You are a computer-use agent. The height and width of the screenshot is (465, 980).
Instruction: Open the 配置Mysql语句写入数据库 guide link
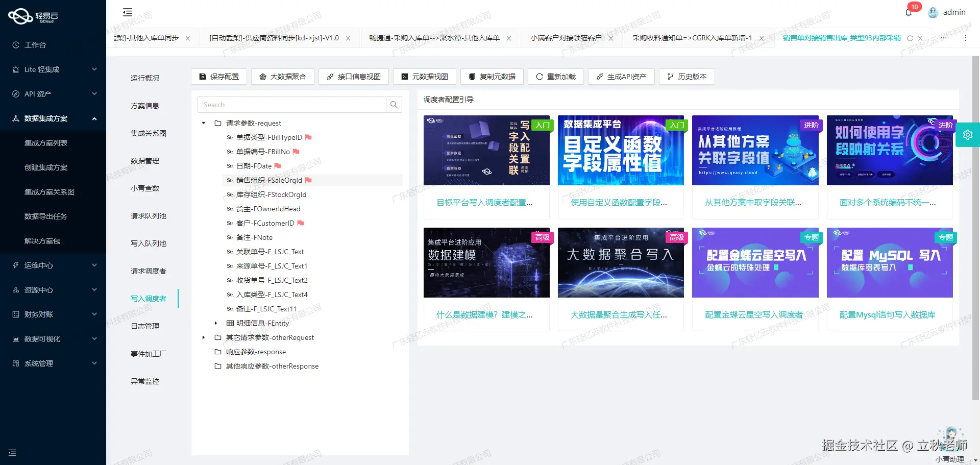coord(888,315)
